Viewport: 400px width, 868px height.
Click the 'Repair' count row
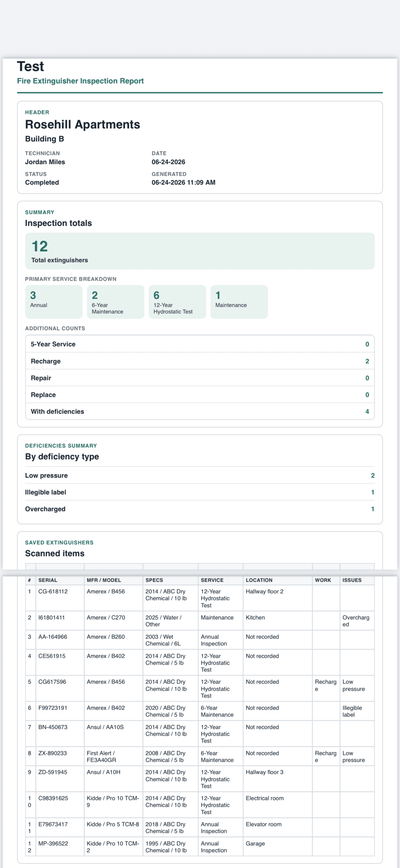click(x=200, y=378)
